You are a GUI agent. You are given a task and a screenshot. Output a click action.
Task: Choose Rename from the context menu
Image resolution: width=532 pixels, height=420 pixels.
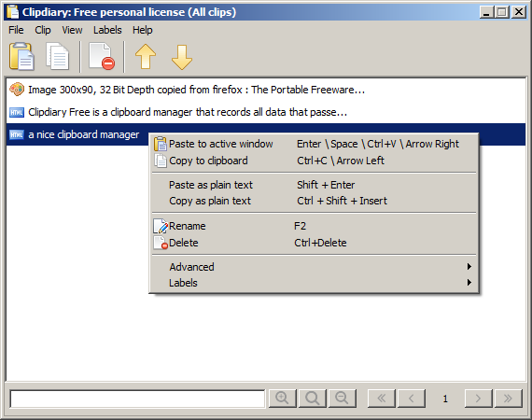pos(314,226)
